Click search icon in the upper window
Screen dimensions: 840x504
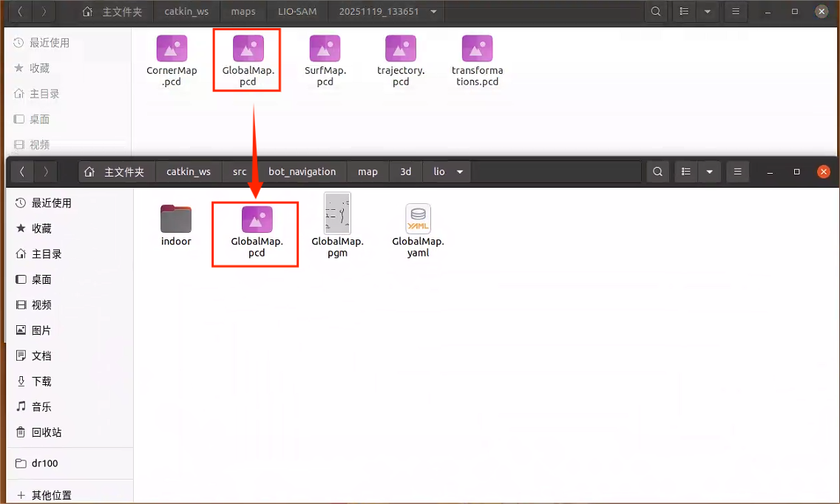(x=655, y=12)
